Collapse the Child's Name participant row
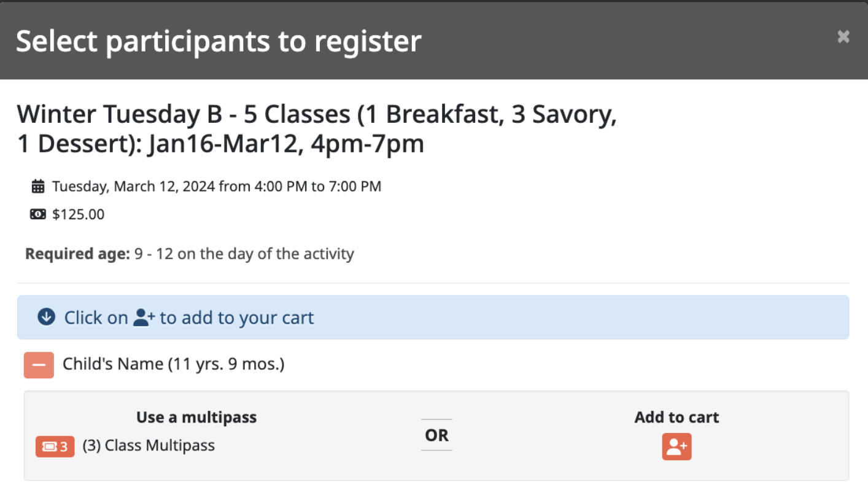The image size is (868, 500). pyautogui.click(x=39, y=365)
